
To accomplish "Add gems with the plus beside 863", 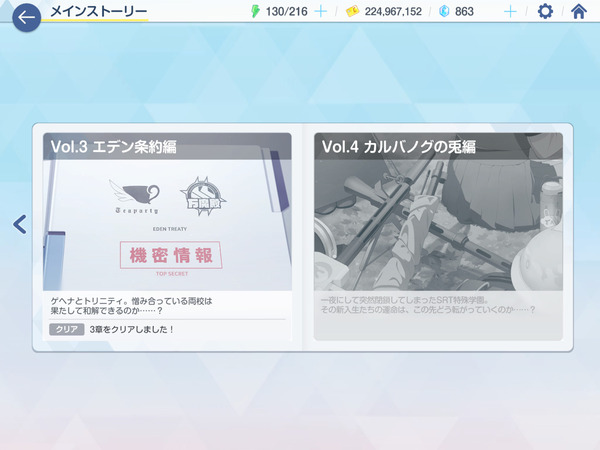I will [x=510, y=12].
